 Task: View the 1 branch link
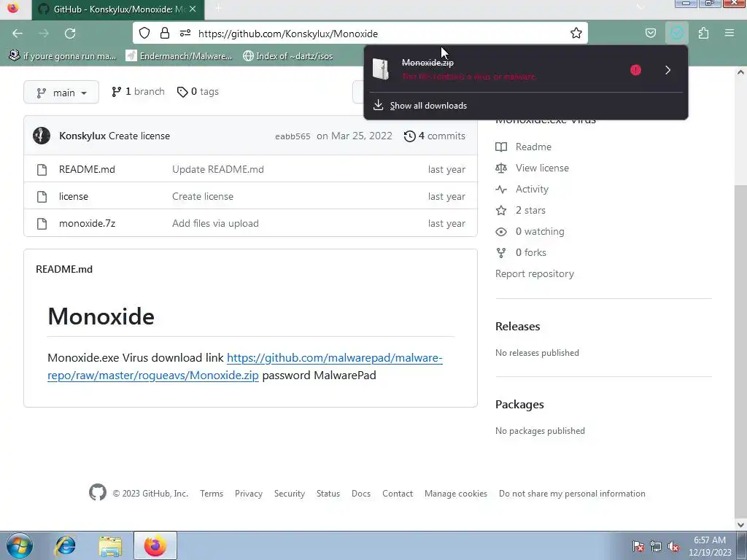pos(138,91)
